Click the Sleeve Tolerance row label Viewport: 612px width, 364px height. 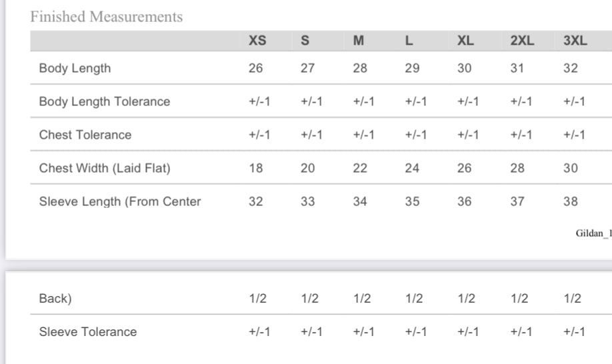(88, 331)
